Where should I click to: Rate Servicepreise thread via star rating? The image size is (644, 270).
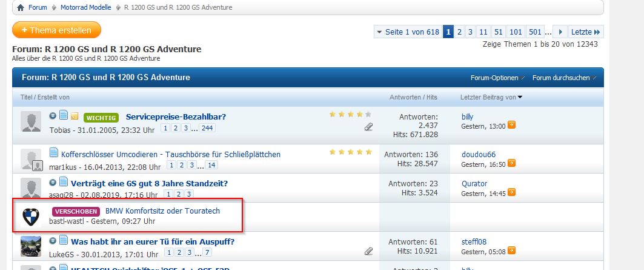pyautogui.click(x=350, y=114)
